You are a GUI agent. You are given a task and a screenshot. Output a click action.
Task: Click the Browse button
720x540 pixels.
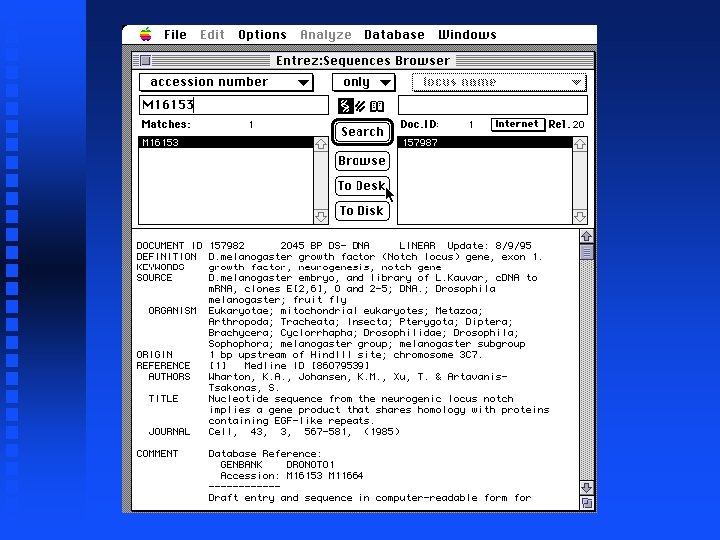click(362, 161)
